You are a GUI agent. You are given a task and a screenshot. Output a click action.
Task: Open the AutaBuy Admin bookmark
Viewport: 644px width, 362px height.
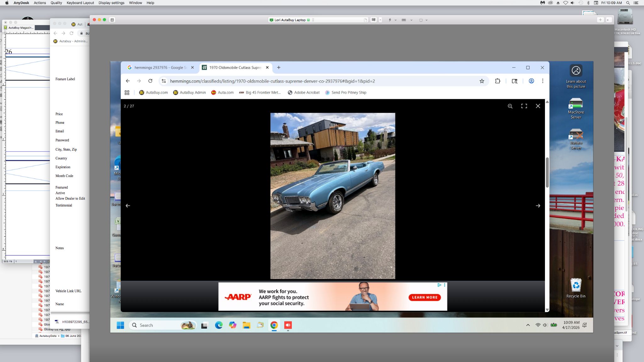[x=189, y=92]
